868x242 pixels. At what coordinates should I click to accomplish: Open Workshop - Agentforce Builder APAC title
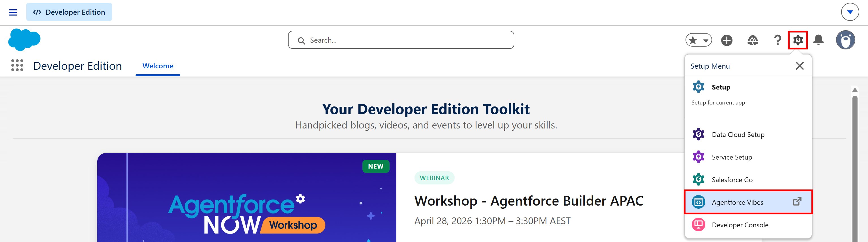click(x=529, y=201)
